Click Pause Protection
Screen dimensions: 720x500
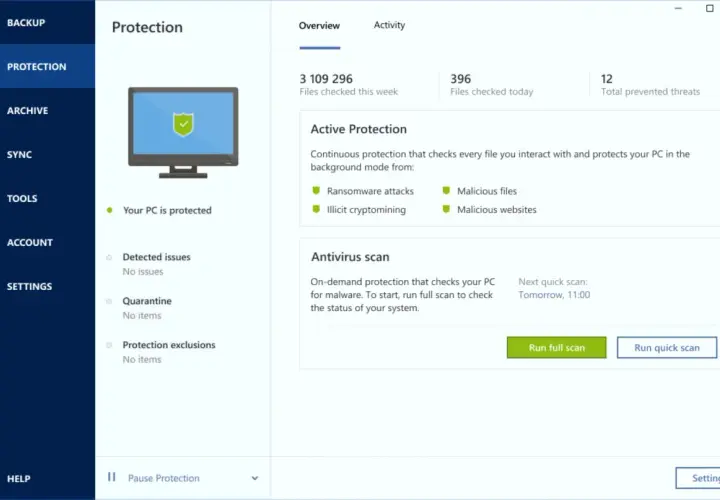coord(164,478)
